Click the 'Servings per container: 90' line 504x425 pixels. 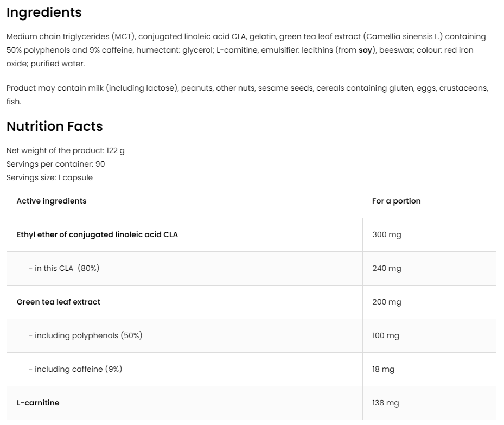pyautogui.click(x=55, y=164)
